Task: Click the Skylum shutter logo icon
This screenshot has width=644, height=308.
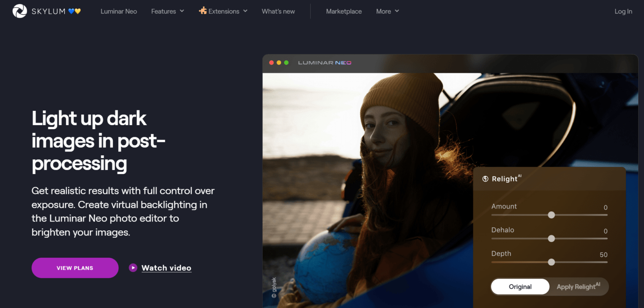Action: pos(19,10)
